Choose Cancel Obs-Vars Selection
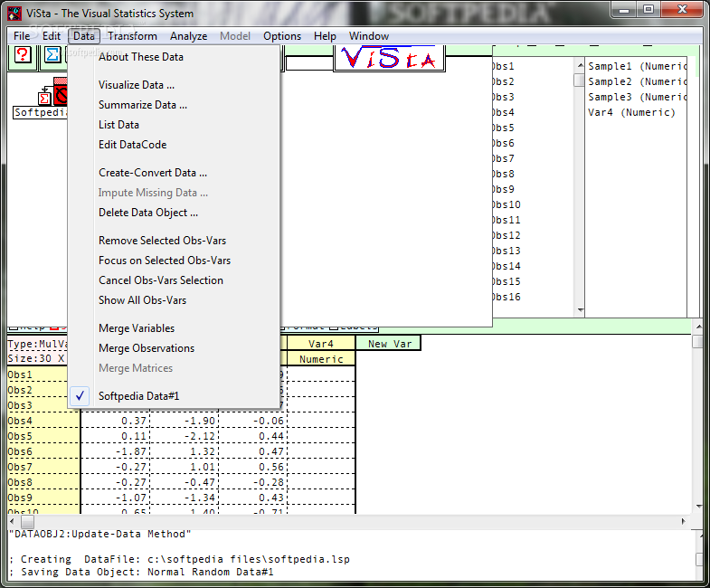Screen dimensions: 710x588 point(174,280)
